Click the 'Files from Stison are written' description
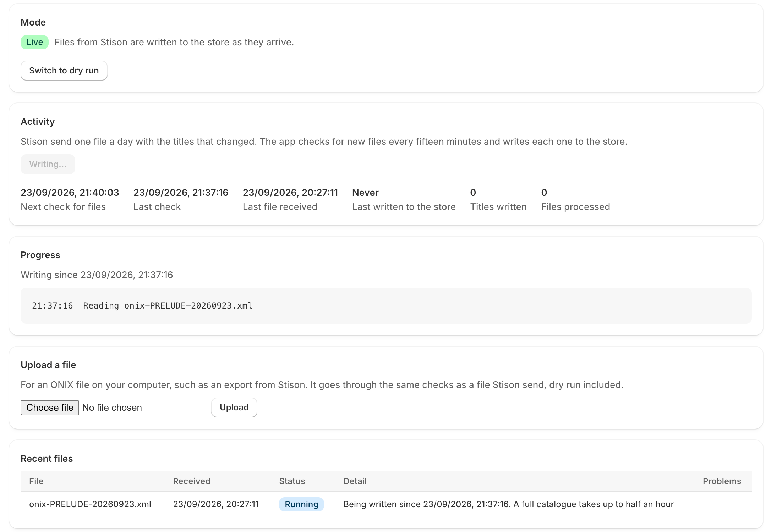This screenshot has width=771, height=532. click(x=174, y=42)
